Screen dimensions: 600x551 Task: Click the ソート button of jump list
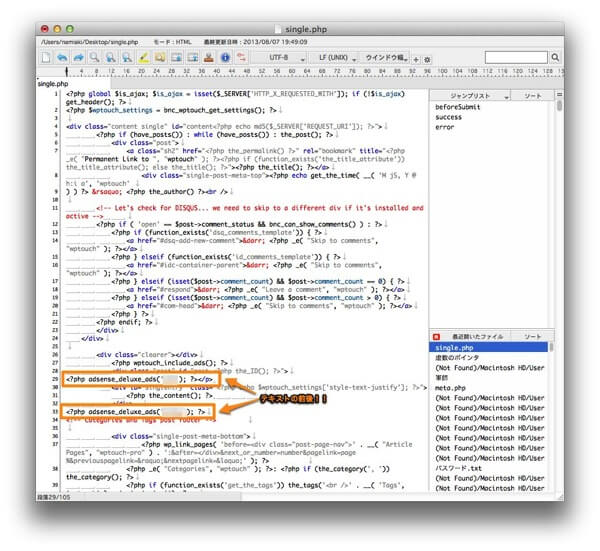[x=532, y=96]
